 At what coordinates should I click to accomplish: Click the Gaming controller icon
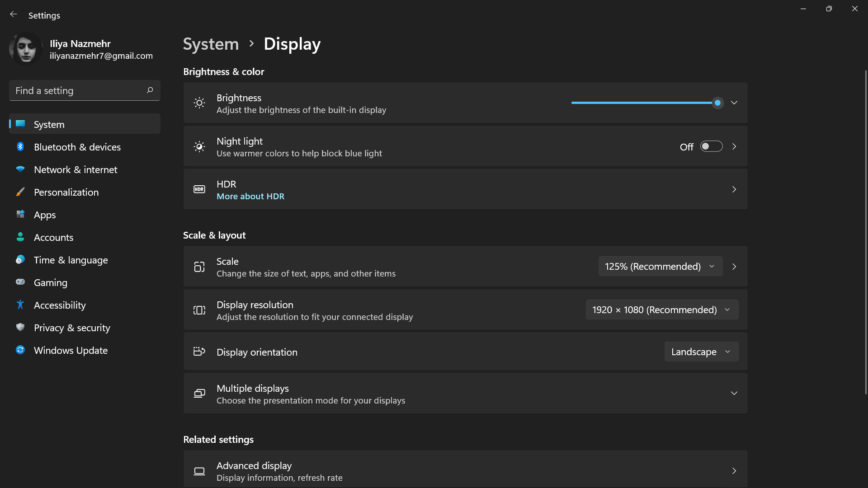point(20,282)
